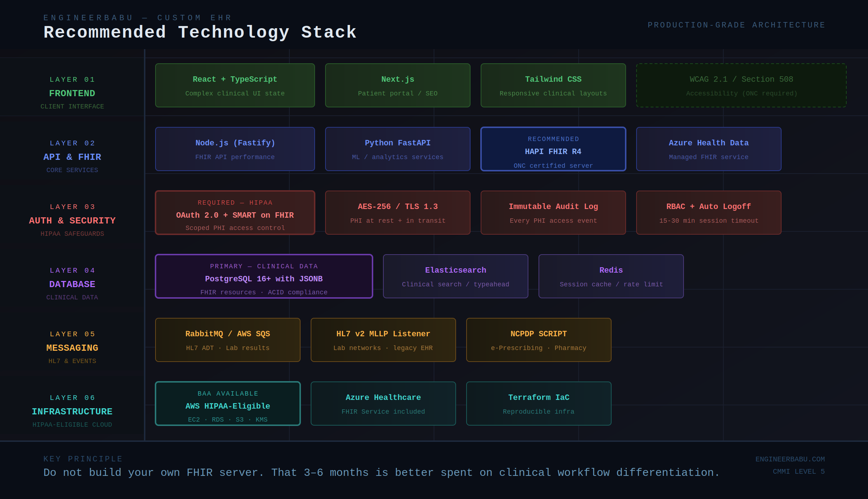Click the LAYER 02 heading
This screenshot has width=868, height=499.
tap(72, 143)
